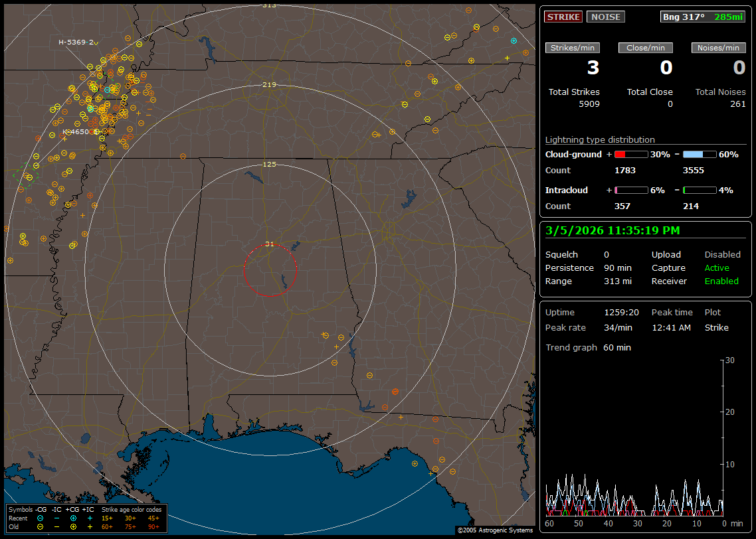Click the 125 mile range ring label

pyautogui.click(x=269, y=164)
